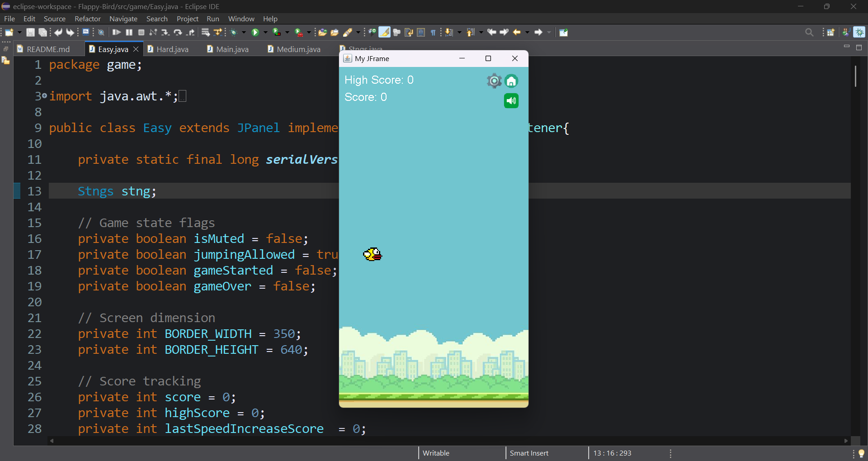Toggle Show Whitespace Characters pilcrow button

click(x=433, y=32)
